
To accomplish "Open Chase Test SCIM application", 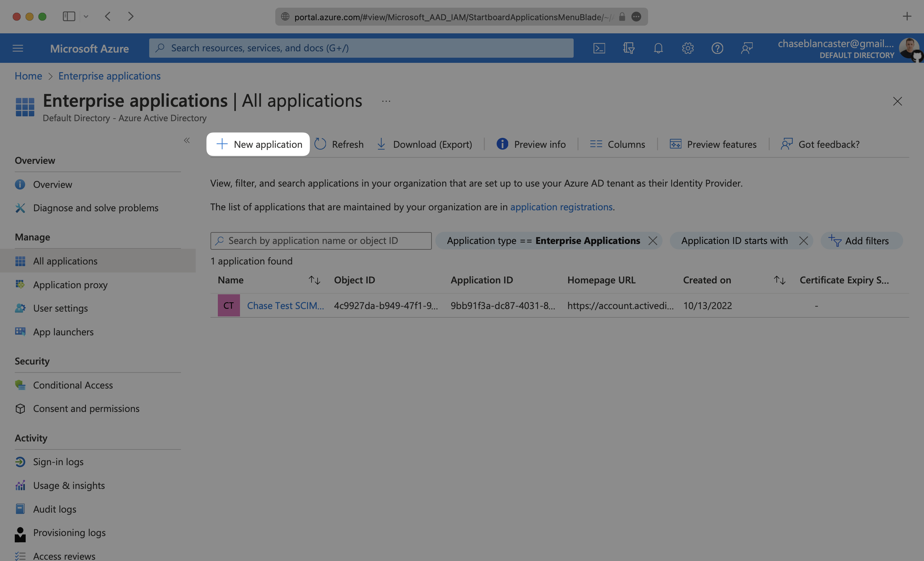I will (x=285, y=305).
